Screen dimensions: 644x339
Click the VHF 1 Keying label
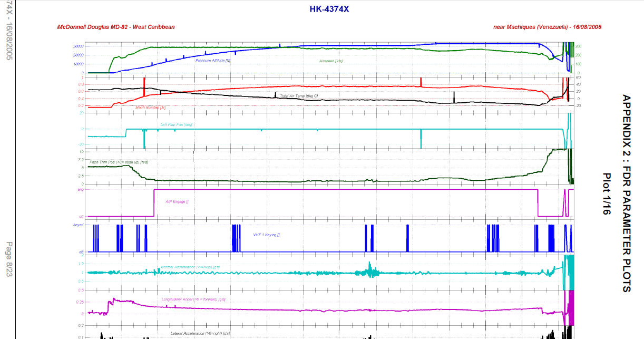tap(267, 234)
